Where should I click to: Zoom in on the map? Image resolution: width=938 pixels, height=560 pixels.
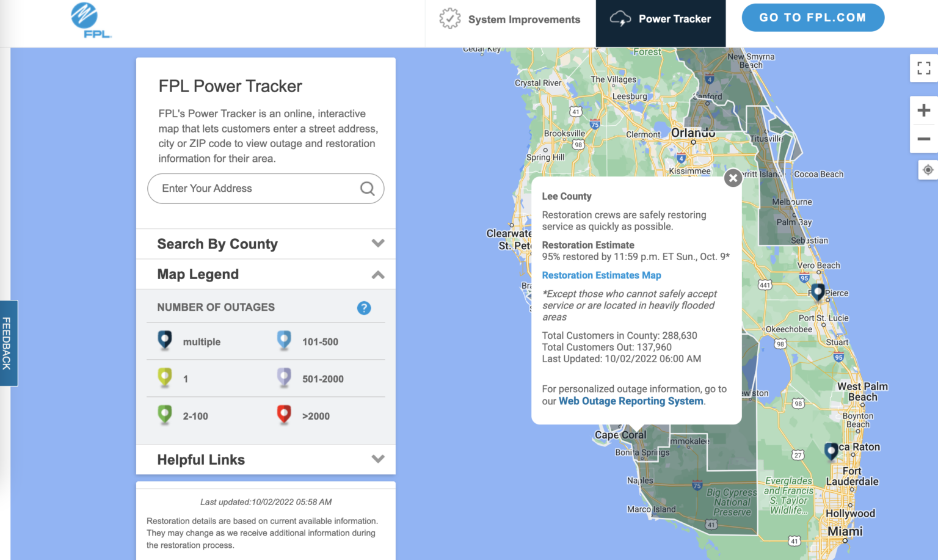tap(924, 111)
